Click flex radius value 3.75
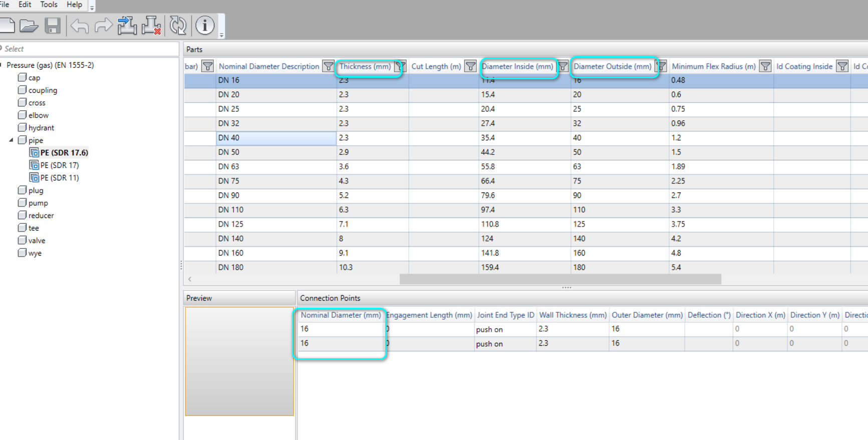The image size is (868, 440). tap(678, 224)
